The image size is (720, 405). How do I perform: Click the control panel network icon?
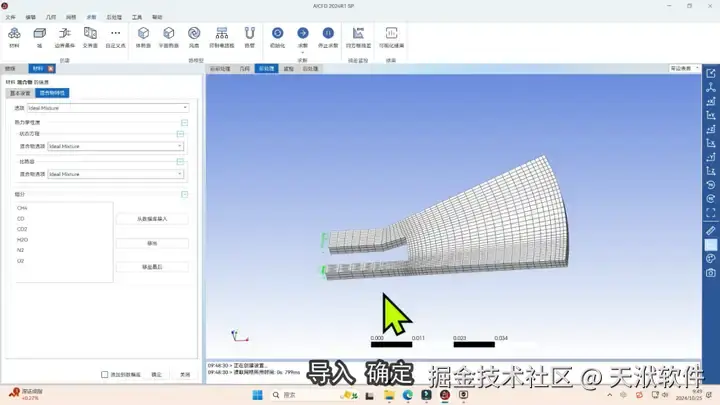[x=222, y=34]
